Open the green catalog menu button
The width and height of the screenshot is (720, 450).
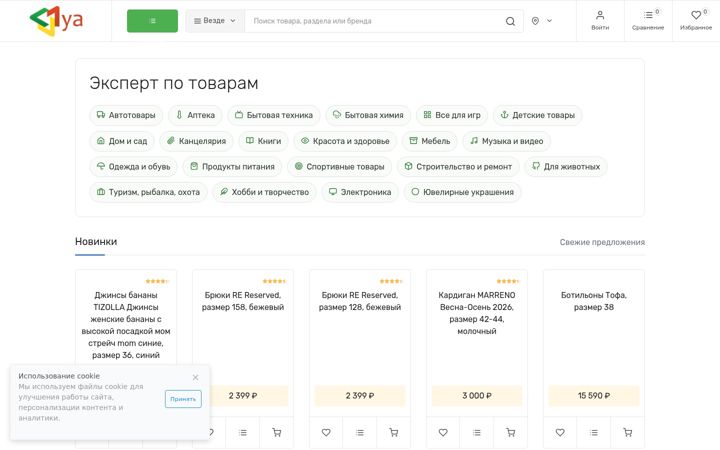click(x=152, y=21)
